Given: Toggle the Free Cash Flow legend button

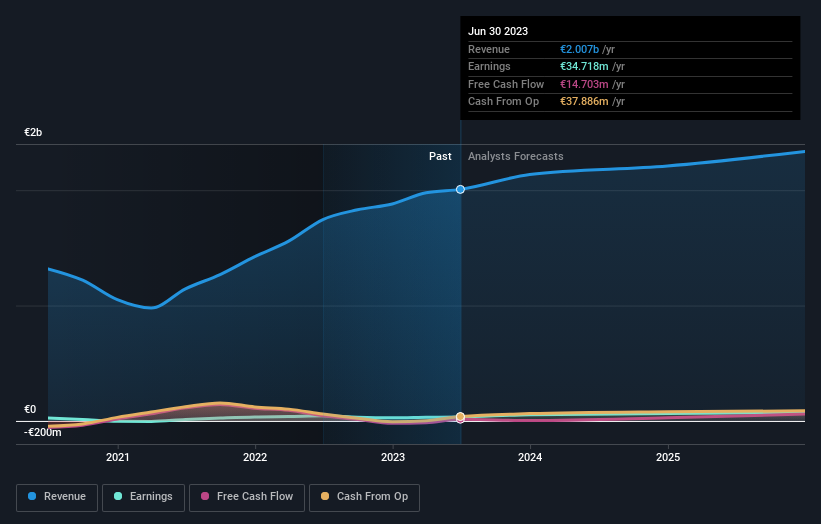Looking at the screenshot, I should (247, 497).
